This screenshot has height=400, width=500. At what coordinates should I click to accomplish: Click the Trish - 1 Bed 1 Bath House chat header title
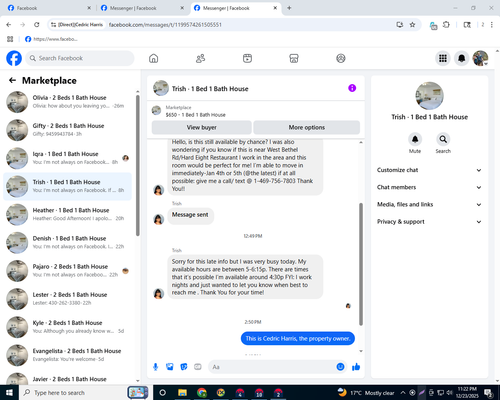pyautogui.click(x=210, y=89)
